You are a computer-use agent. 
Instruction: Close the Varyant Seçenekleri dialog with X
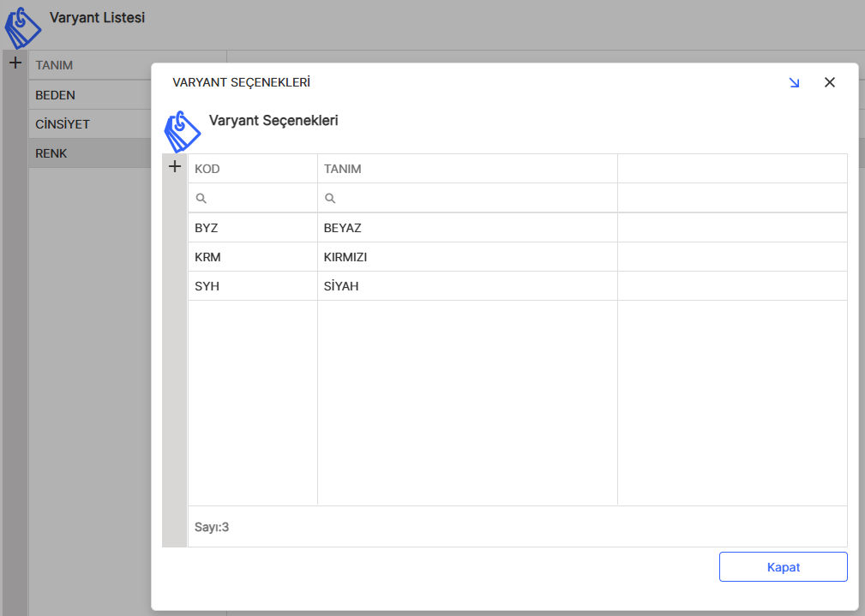(829, 83)
